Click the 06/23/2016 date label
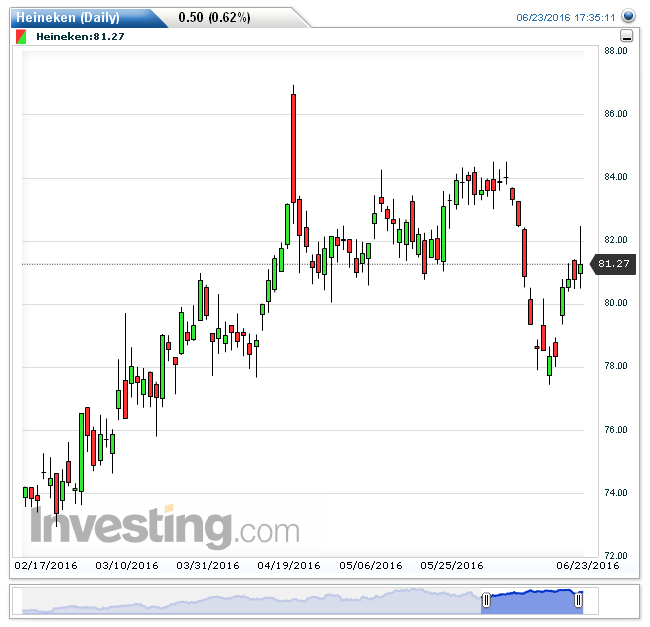Screen dimensions: 650x627 point(588,565)
